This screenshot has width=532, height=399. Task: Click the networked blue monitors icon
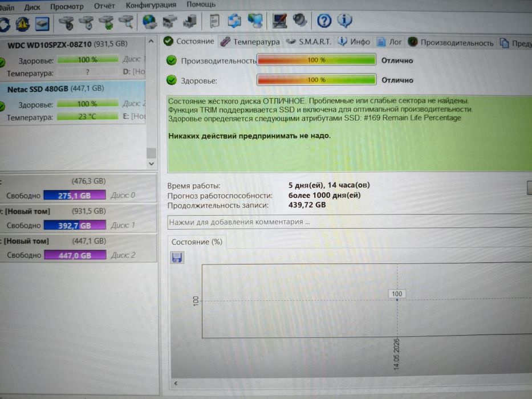255,21
